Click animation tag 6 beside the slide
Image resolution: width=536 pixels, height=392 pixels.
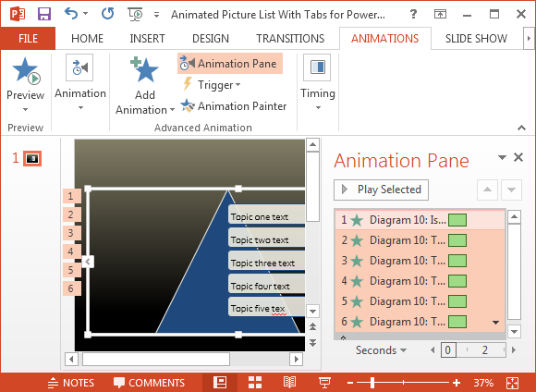click(72, 288)
